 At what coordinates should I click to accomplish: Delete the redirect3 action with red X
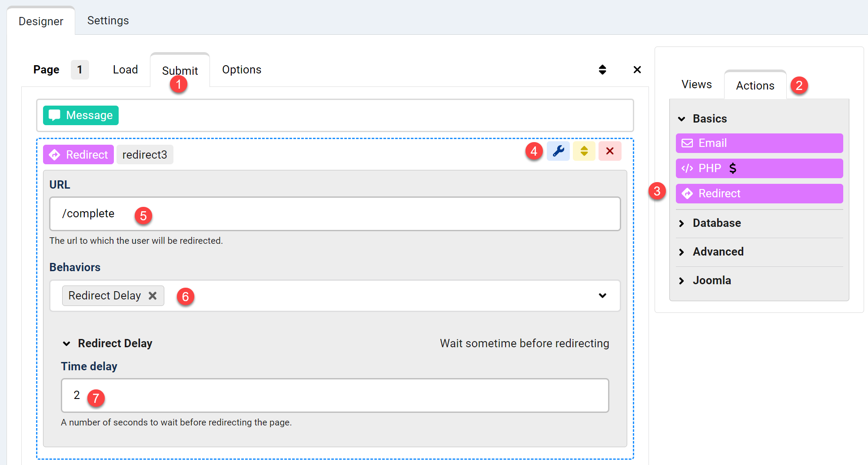[x=609, y=151]
